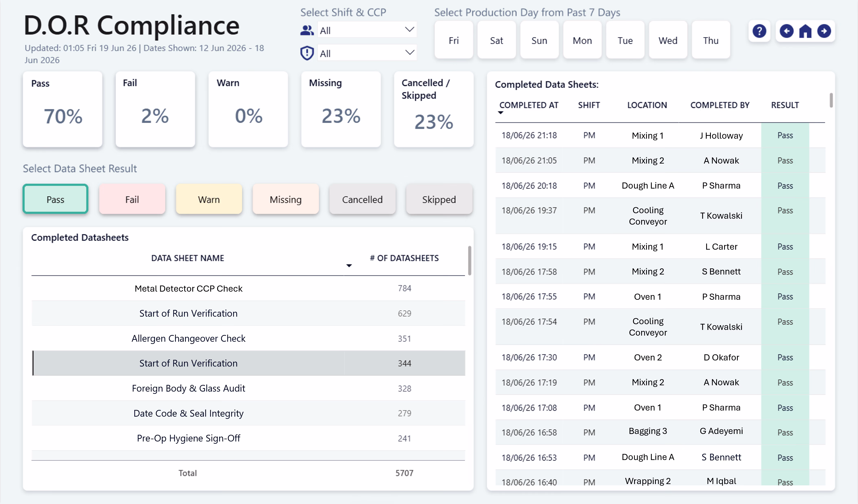Click the 784 datasheet count

(x=405, y=288)
